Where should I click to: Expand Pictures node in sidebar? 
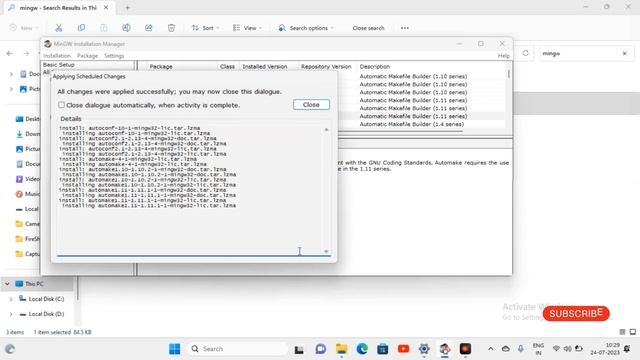pos(11,89)
